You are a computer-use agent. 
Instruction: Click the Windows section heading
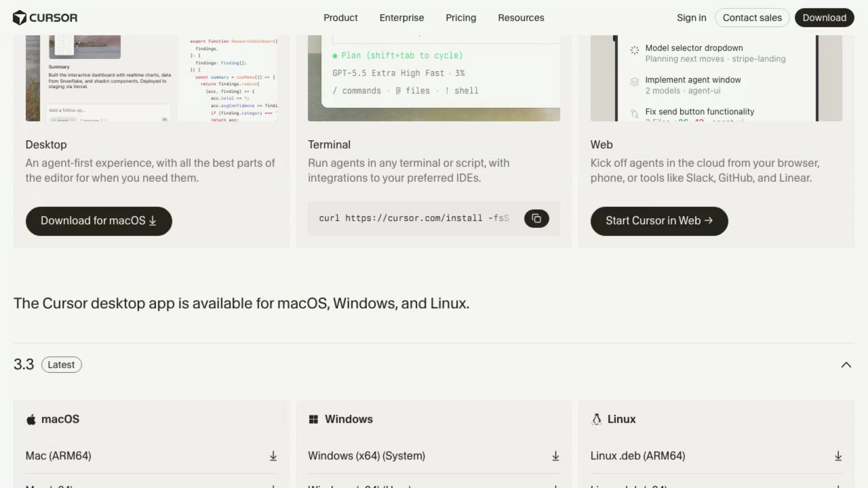pyautogui.click(x=349, y=419)
